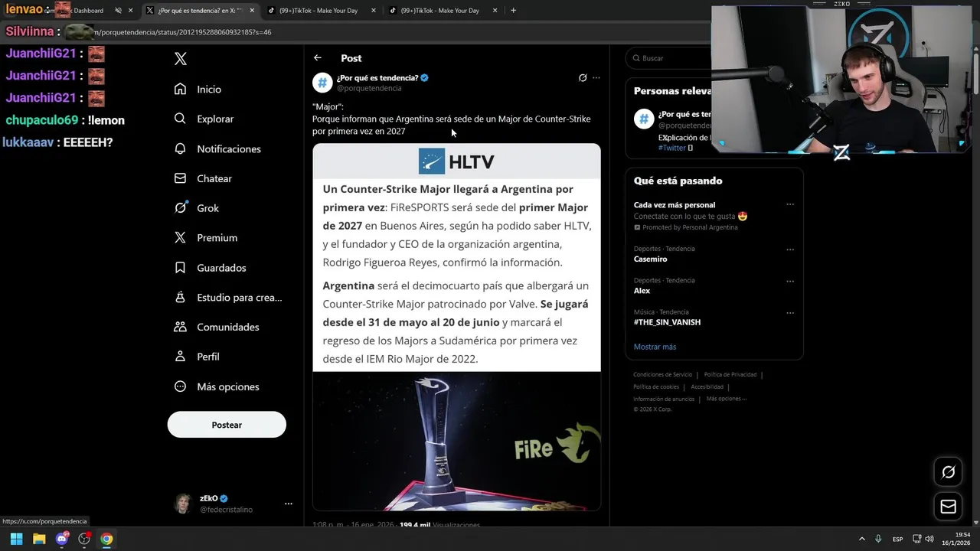Click the @porquetendencia handle in the post
Image resolution: width=980 pixels, height=551 pixels.
[369, 88]
